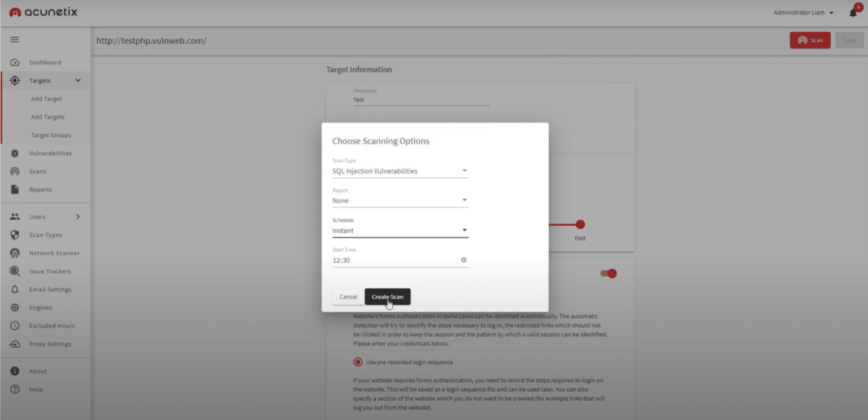Screen dimensions: 868x420
Task: Collapse the Targets section
Action: 78,80
